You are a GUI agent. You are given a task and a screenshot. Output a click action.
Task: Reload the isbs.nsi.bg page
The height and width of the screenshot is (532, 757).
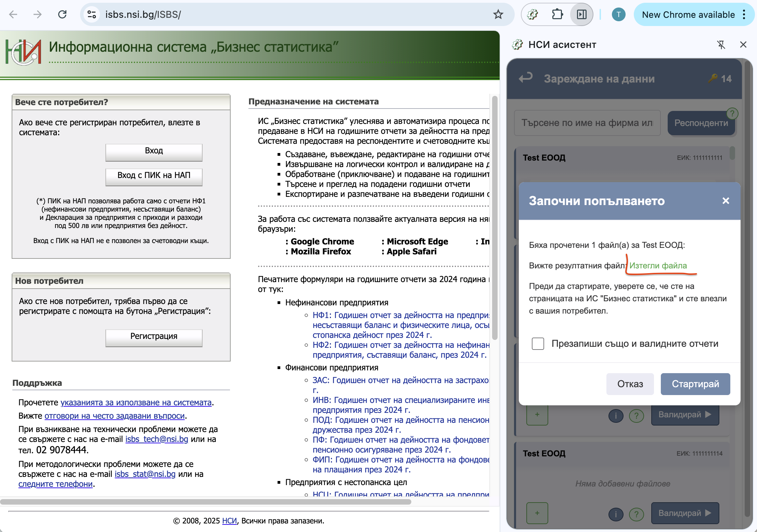tap(62, 14)
